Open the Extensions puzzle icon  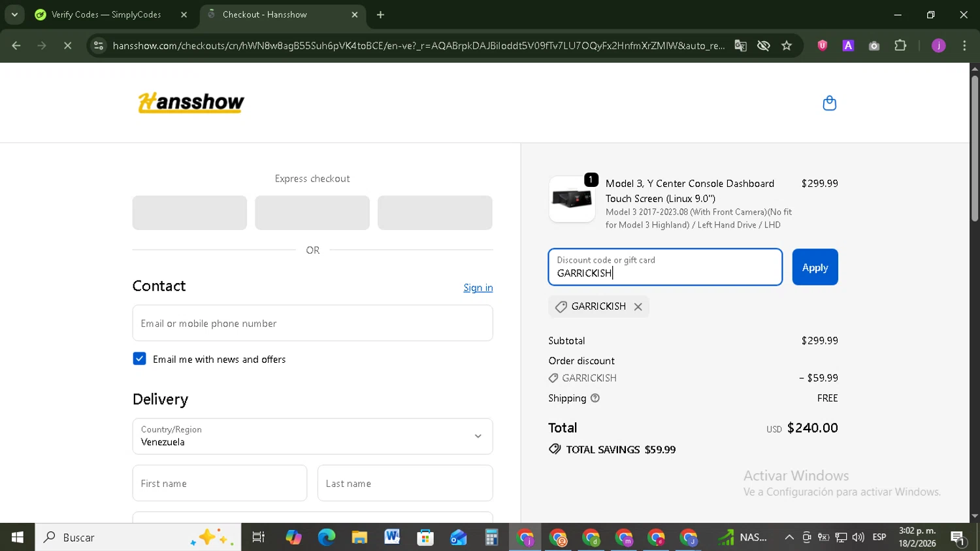tap(900, 46)
